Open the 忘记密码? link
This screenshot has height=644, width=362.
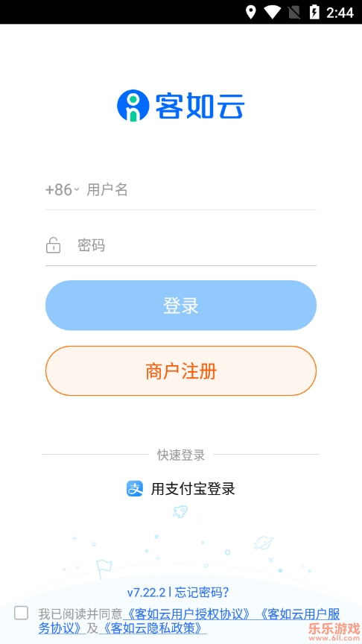(202, 593)
